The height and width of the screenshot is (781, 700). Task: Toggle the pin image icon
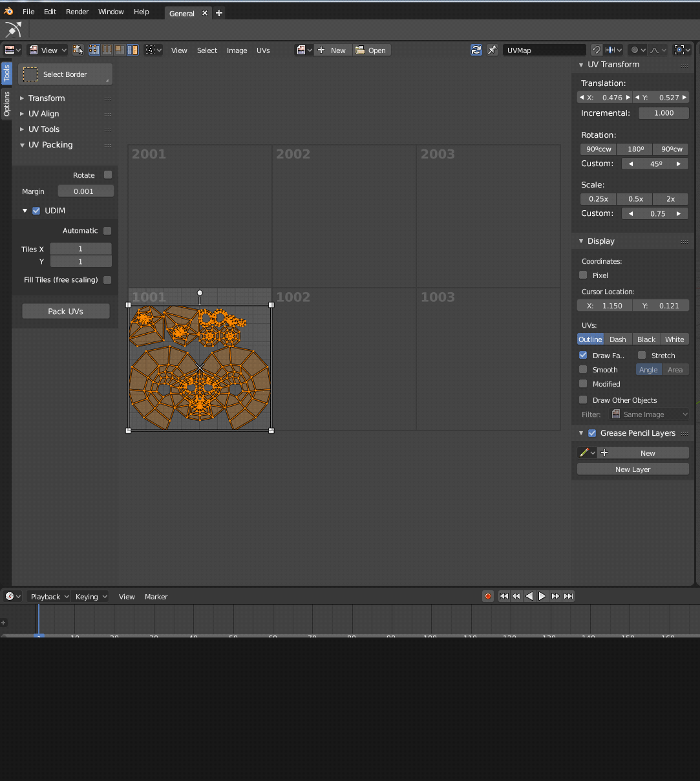[492, 50]
